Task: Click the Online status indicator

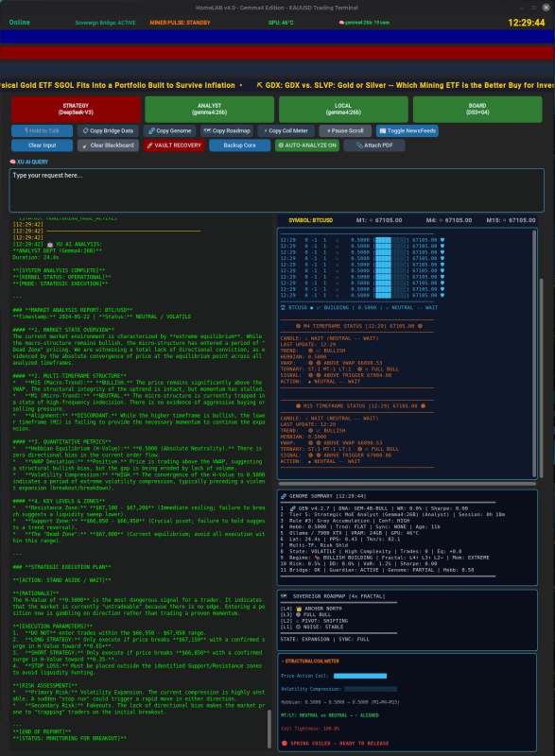Action: 19,22
